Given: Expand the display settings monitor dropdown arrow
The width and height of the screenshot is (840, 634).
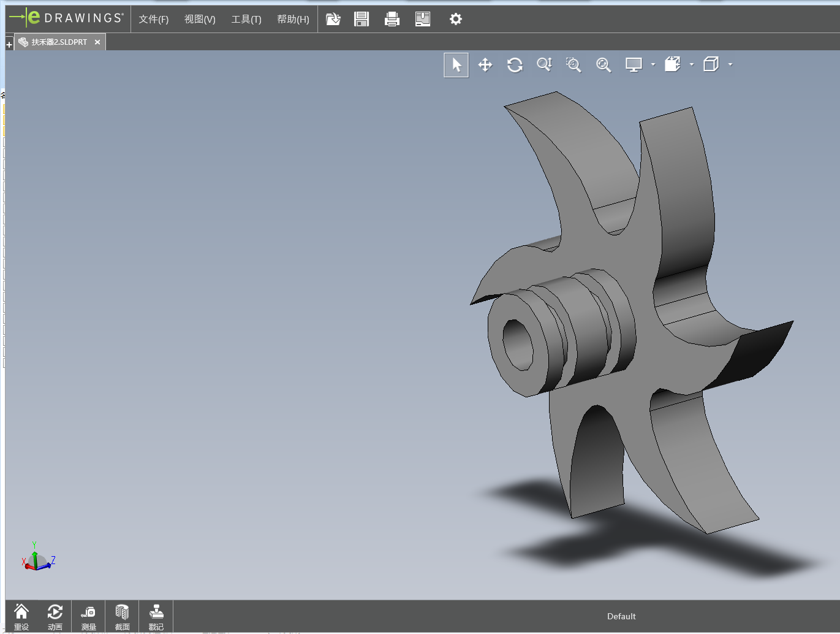Looking at the screenshot, I should [x=653, y=64].
